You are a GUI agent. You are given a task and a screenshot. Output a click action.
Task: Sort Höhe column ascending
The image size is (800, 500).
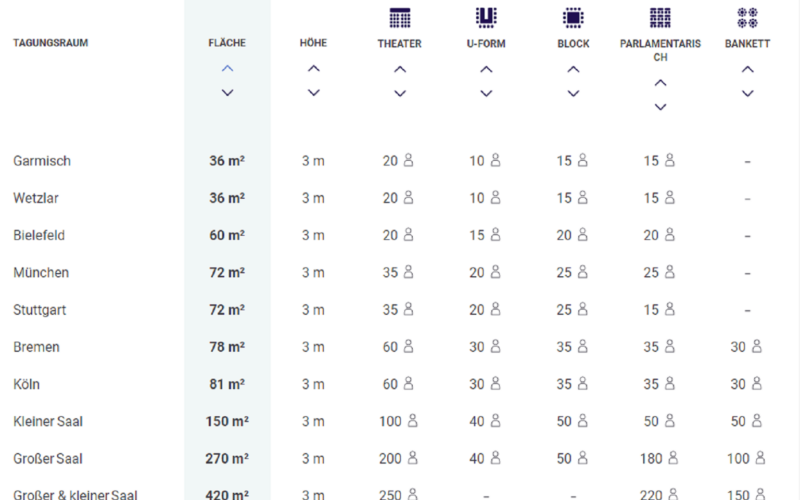pyautogui.click(x=314, y=69)
